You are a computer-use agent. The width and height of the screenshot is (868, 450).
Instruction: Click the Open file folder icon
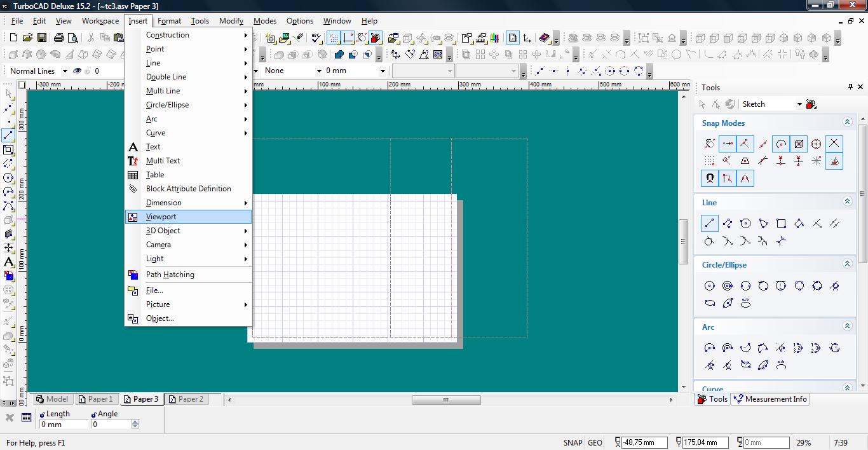click(x=27, y=38)
